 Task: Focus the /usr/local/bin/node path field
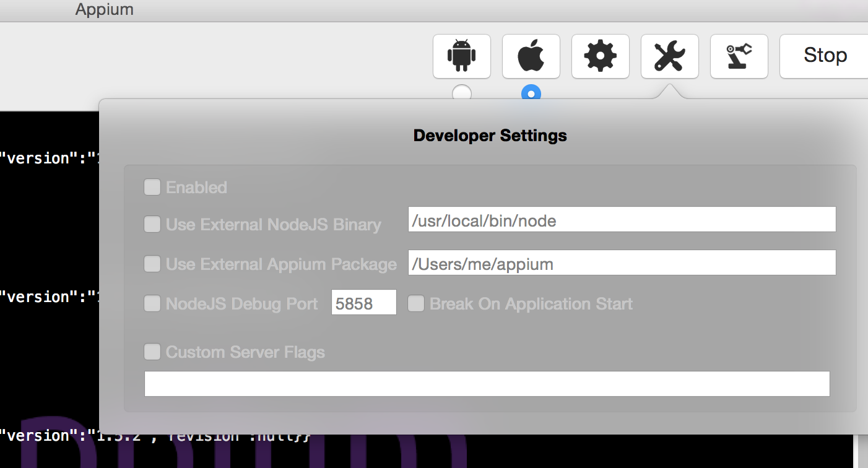click(622, 220)
